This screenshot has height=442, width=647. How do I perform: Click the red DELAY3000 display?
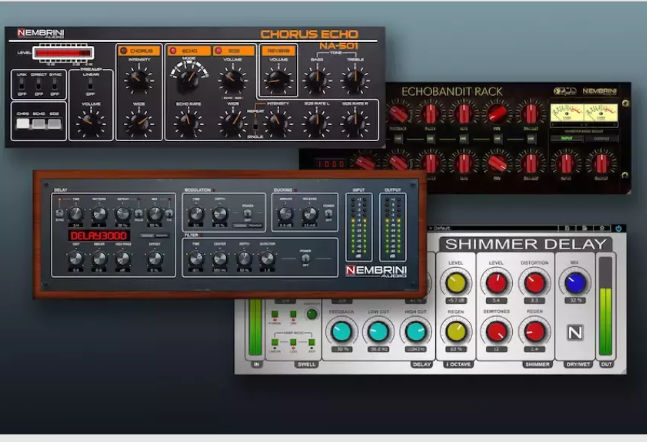[x=99, y=236]
